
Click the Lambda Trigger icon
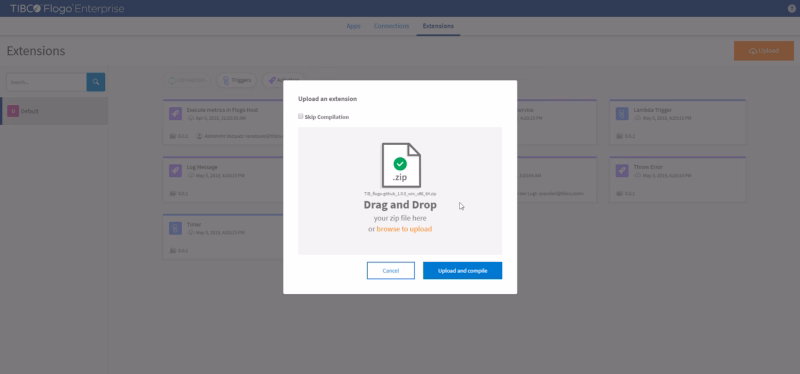coord(622,114)
